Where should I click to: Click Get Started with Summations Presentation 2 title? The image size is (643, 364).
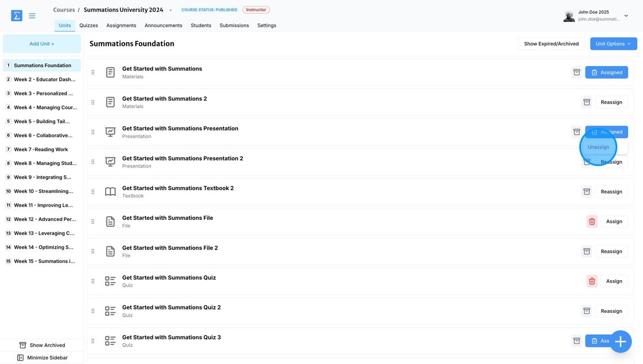pos(183,158)
